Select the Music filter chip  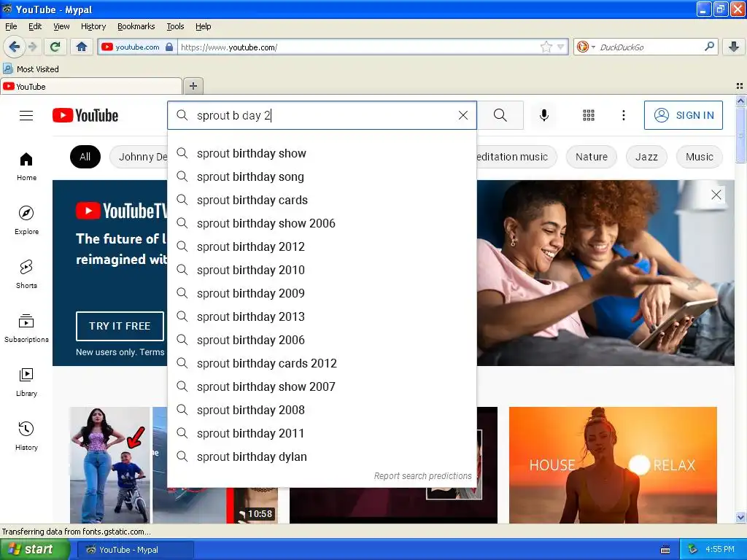pos(699,157)
